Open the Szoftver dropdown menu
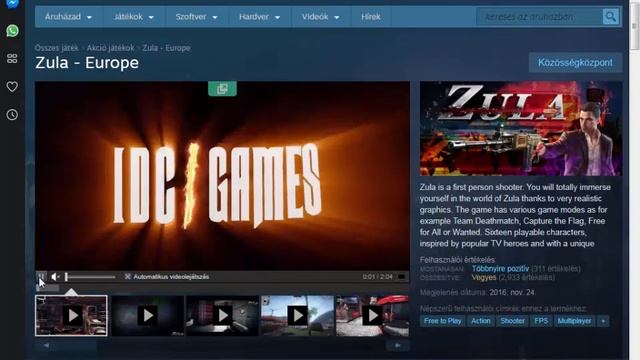The width and height of the screenshot is (640, 360). 196,17
